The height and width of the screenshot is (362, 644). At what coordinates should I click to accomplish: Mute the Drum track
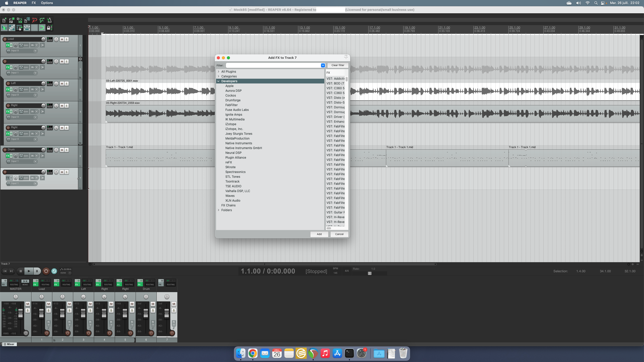[x=62, y=150]
